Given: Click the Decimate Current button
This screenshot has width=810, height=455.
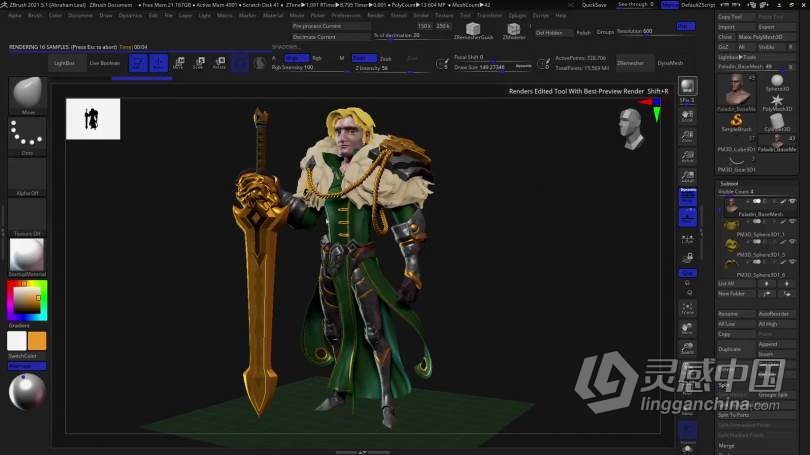Looking at the screenshot, I should click(x=330, y=37).
